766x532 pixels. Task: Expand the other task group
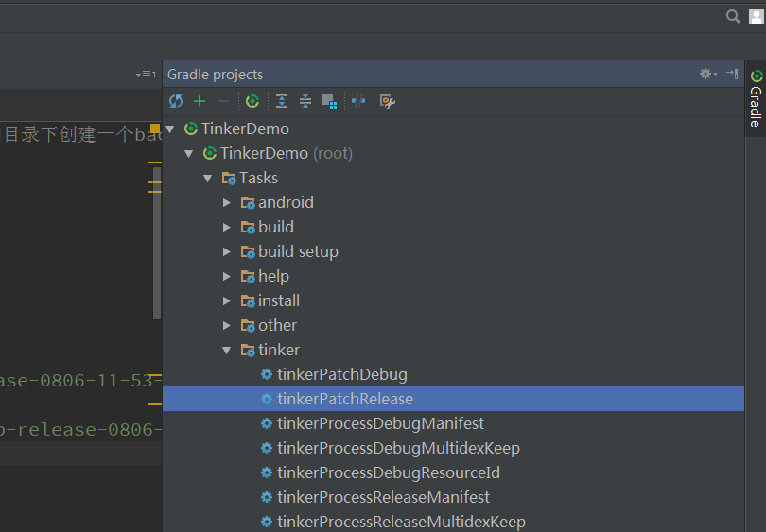(x=227, y=326)
